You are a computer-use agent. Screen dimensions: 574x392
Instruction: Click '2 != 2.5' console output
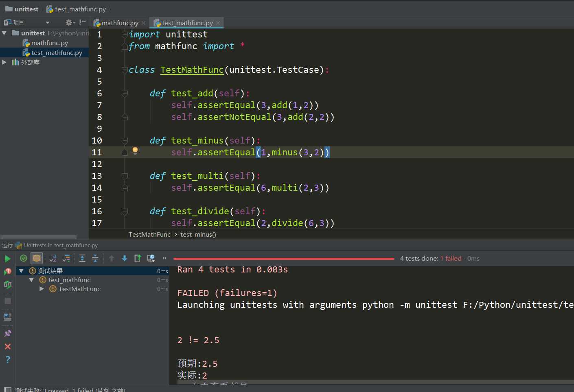[x=198, y=340]
